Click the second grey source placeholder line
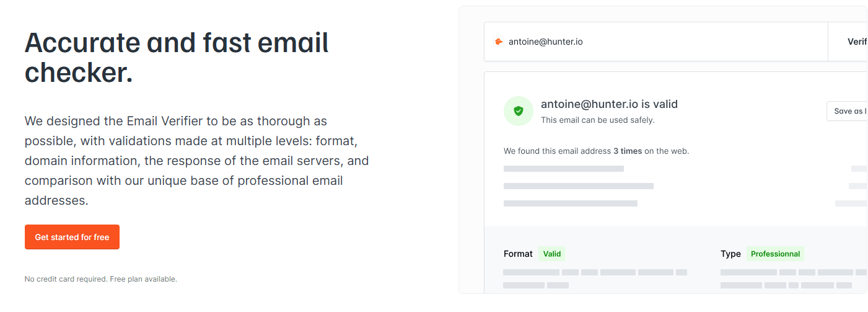This screenshot has width=868, height=312. pyautogui.click(x=579, y=186)
